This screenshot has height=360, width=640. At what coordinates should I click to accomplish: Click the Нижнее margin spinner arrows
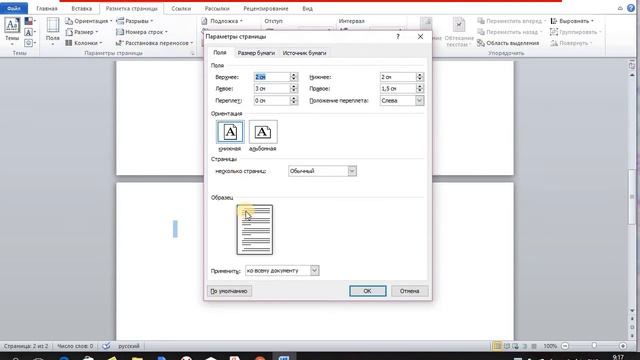[x=420, y=77]
